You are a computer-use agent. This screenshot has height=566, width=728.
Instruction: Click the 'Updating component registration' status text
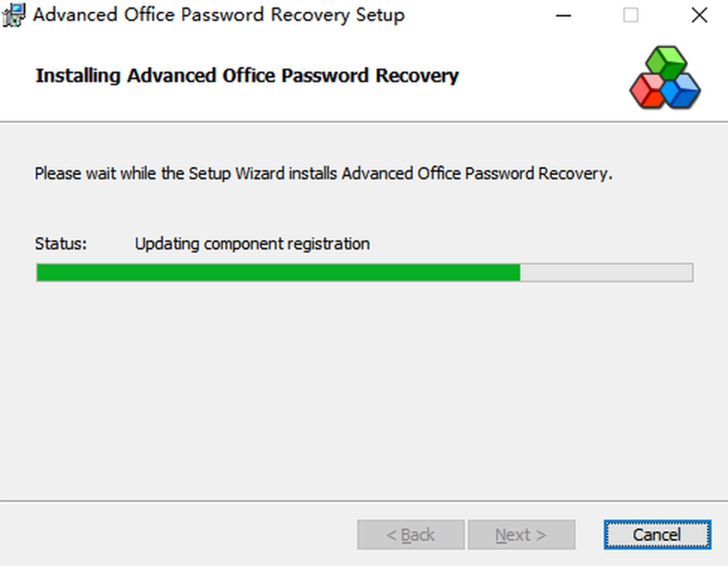click(x=252, y=243)
